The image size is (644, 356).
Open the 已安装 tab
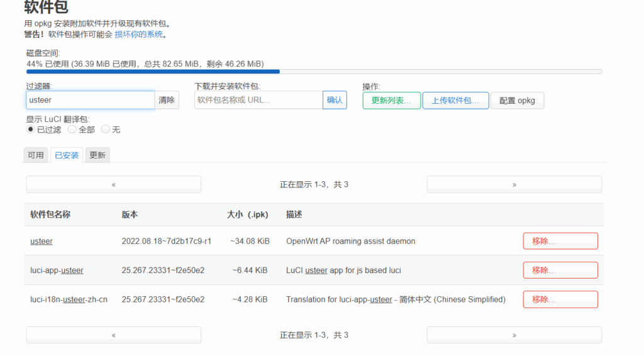[67, 155]
